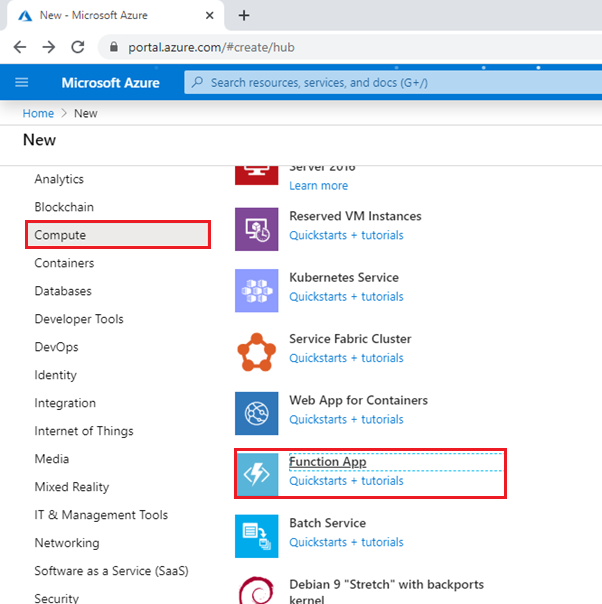Image resolution: width=602 pixels, height=604 pixels.
Task: Open Quickstarts + tutorials for Function App
Action: pos(346,481)
